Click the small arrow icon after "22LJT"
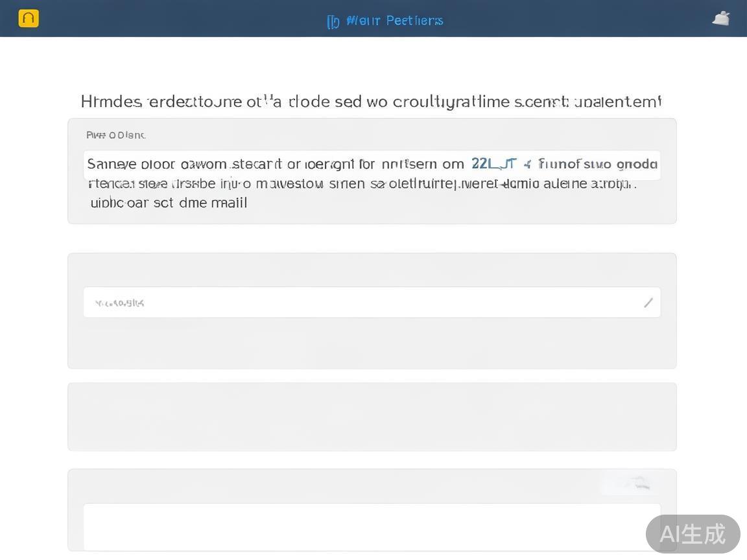747x560 pixels. pos(527,164)
